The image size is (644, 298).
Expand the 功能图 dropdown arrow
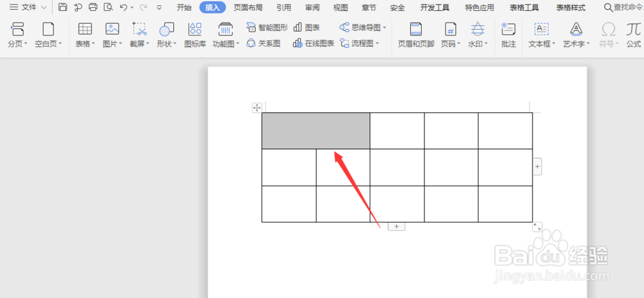238,44
